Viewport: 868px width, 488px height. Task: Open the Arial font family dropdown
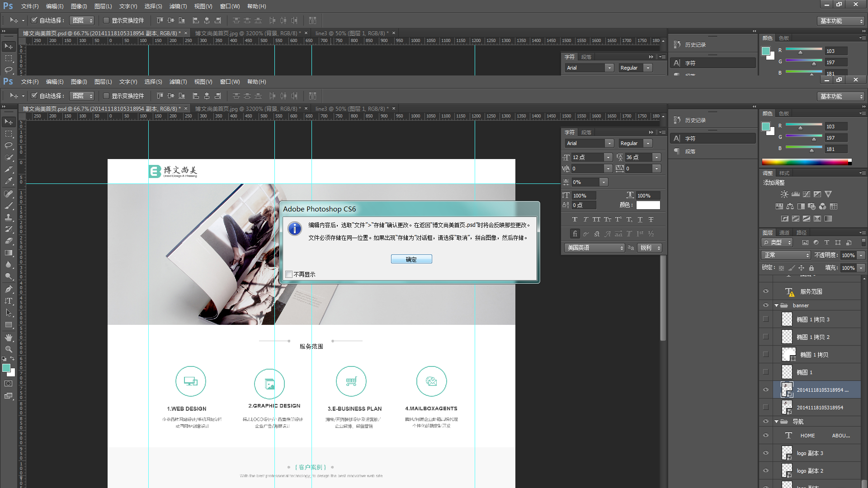click(609, 143)
